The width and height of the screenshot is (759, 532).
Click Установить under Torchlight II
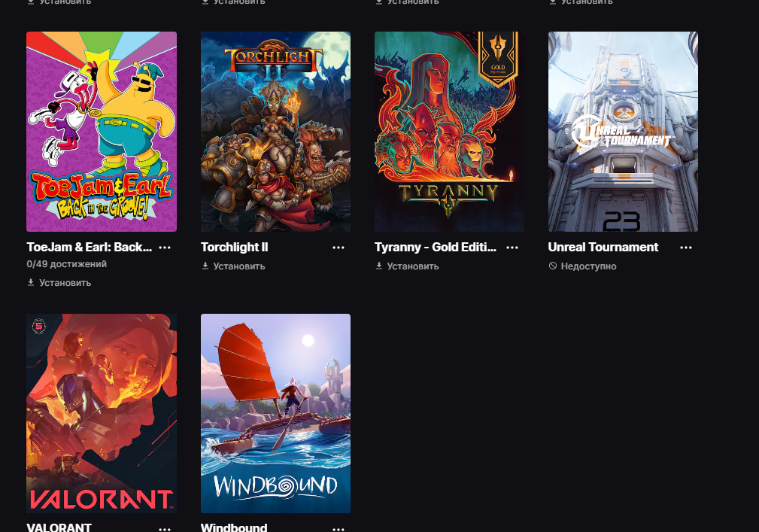point(239,266)
